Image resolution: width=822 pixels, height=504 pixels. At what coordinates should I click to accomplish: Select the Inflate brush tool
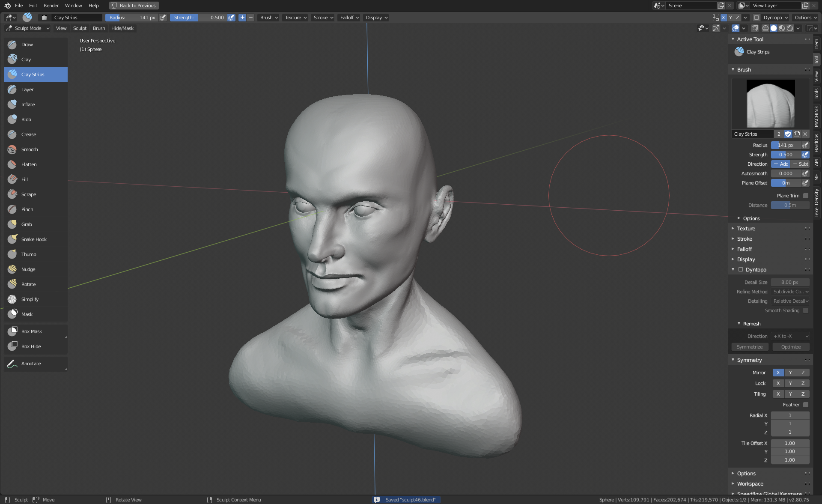(x=28, y=104)
